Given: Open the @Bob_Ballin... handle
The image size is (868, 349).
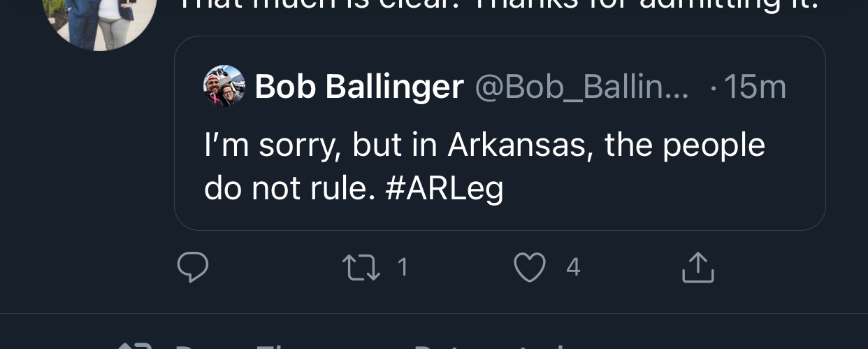Looking at the screenshot, I should coord(581,87).
